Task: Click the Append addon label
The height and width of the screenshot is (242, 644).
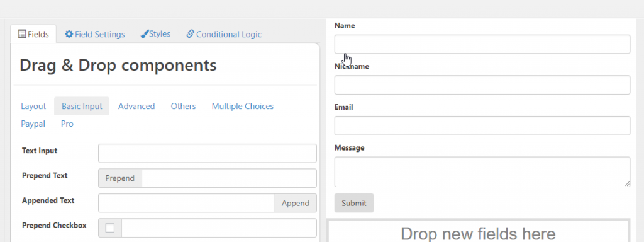Action: (x=296, y=203)
